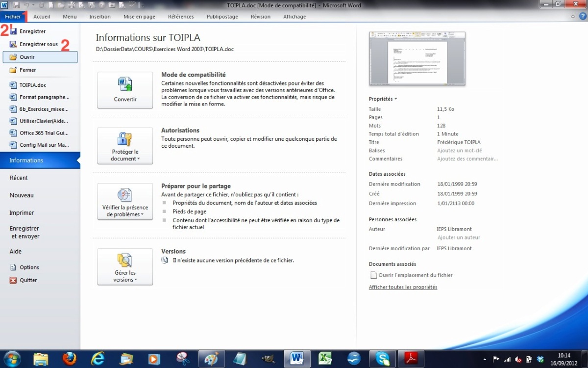The image size is (588, 368).
Task: Click the Word logo icon in title bar
Action: [x=4, y=5]
